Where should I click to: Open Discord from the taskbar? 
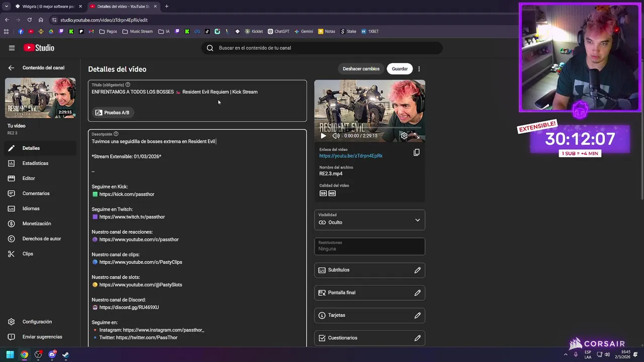(x=52, y=354)
